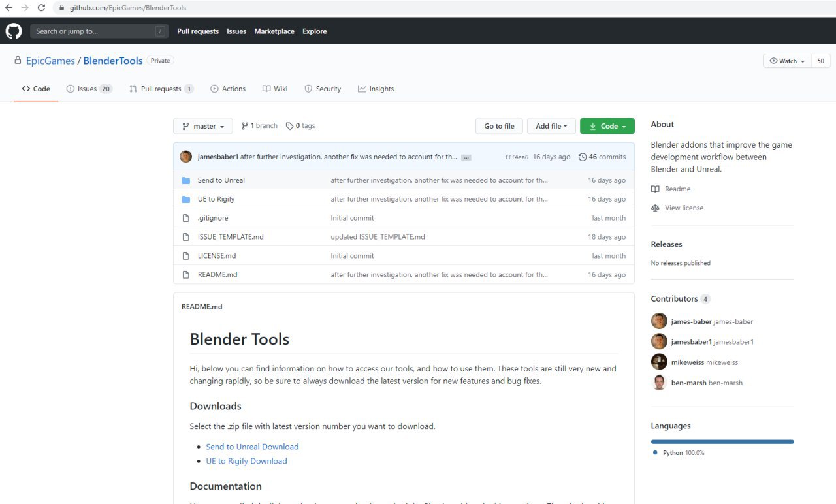Click the slash shortcut icon in search box
Screen dimensions: 836x504
pyautogui.click(x=160, y=31)
